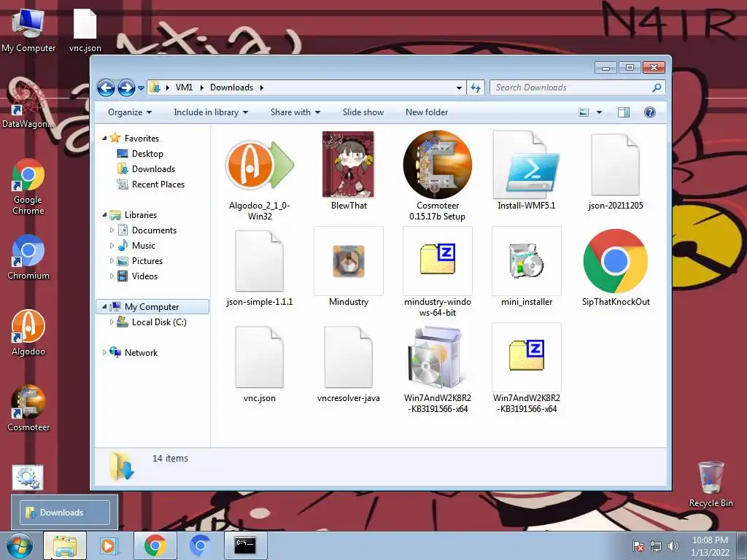Select the json-20211205 file
The image size is (747, 560).
coord(616,171)
